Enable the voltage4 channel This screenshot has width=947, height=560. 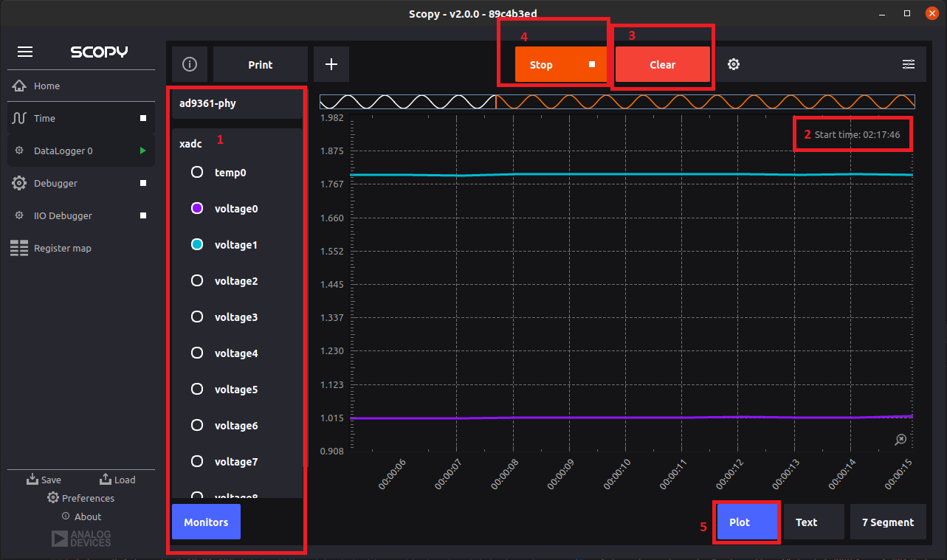coord(197,353)
